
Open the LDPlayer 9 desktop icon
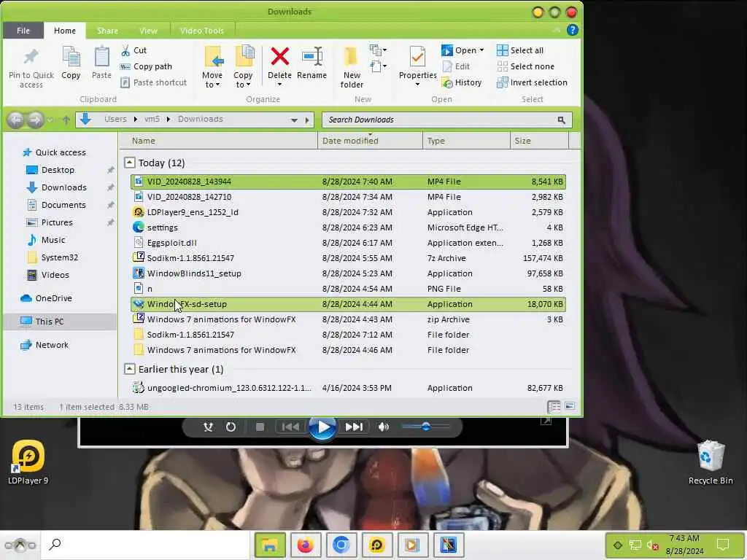28,462
